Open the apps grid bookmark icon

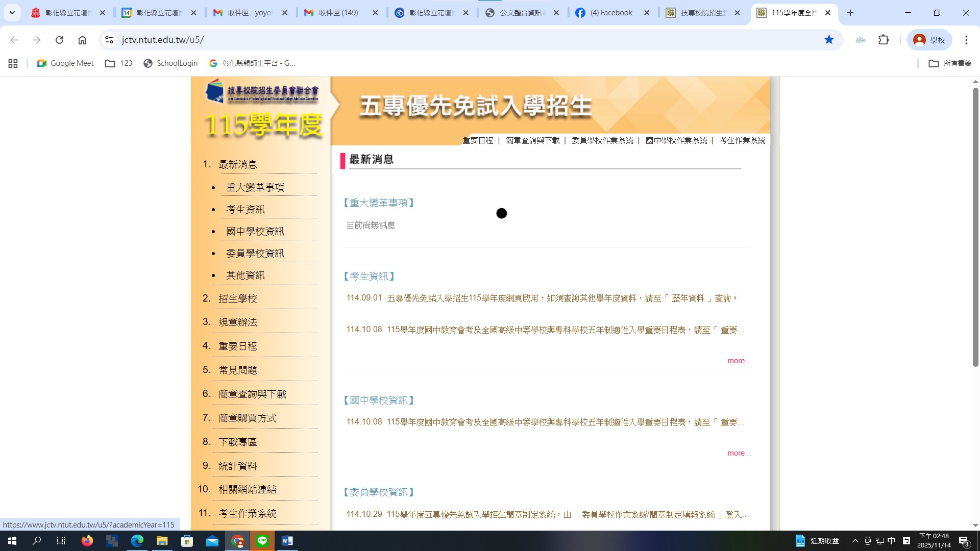13,63
